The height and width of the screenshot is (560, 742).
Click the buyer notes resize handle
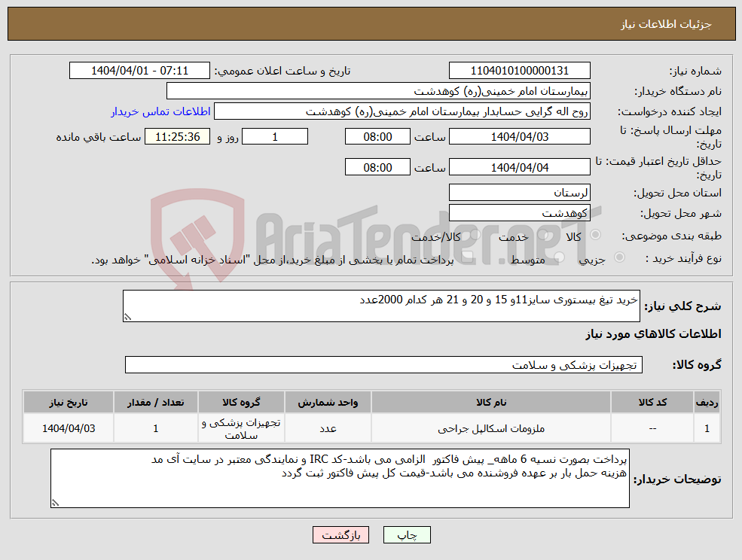[55, 504]
